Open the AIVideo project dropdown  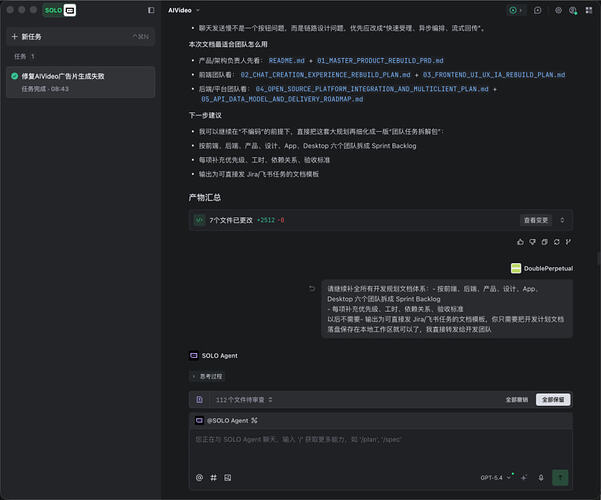(184, 10)
